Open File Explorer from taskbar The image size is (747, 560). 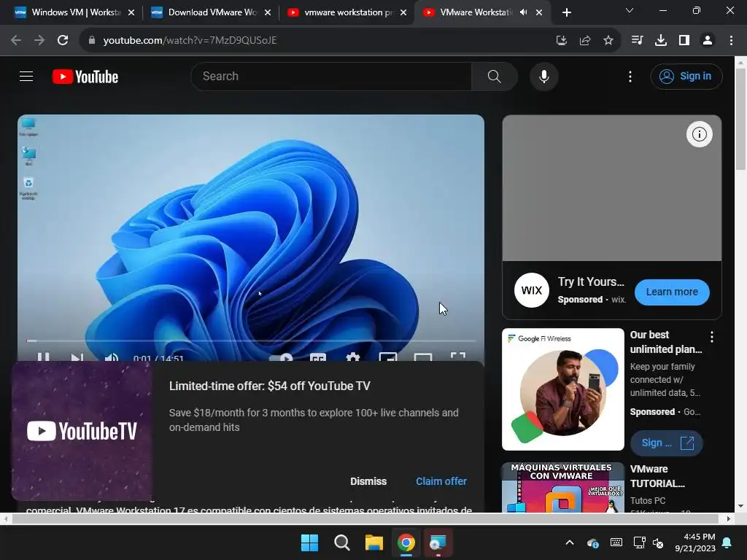374,542
